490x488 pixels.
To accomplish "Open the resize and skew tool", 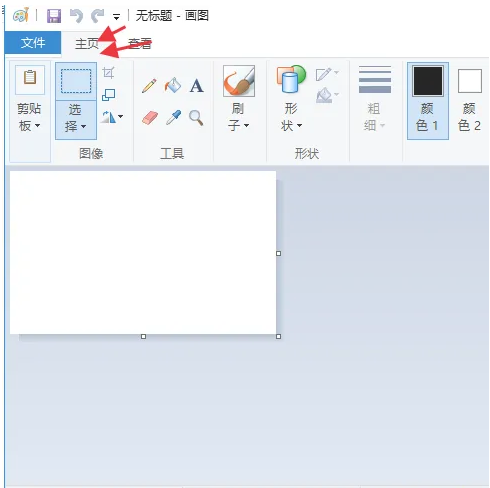I will click(109, 95).
